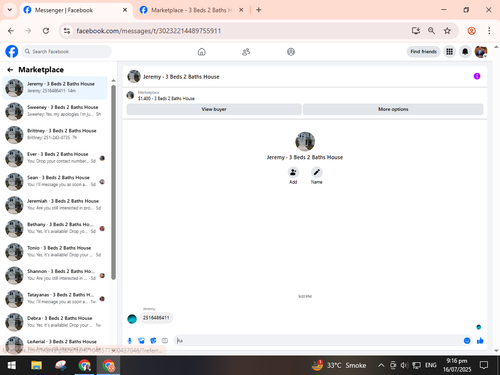Open the tab search dropdown arrow
Screen dimensions: 500x375
click(10, 10)
